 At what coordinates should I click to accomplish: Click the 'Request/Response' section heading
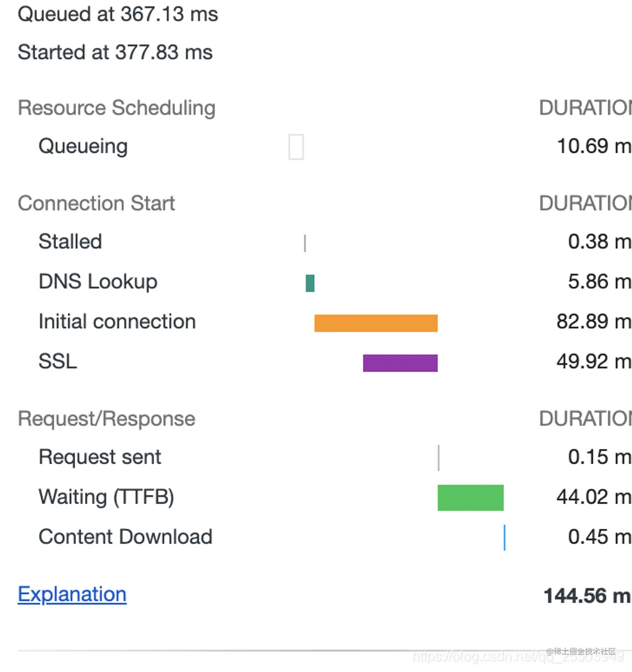(x=106, y=419)
